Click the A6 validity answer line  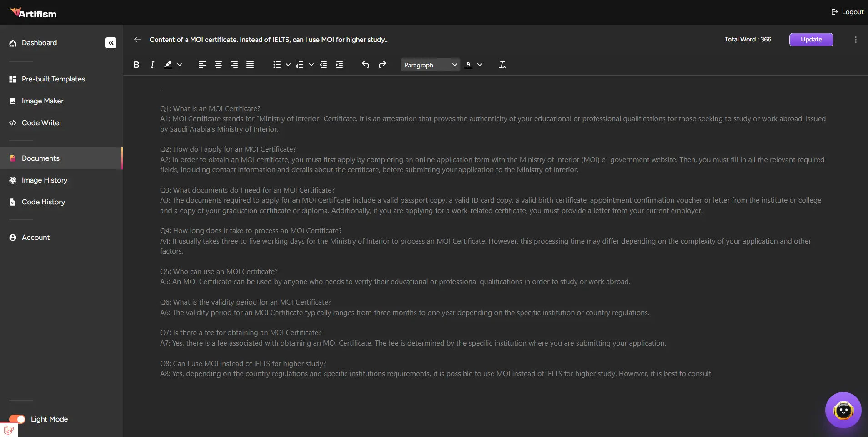(x=405, y=313)
